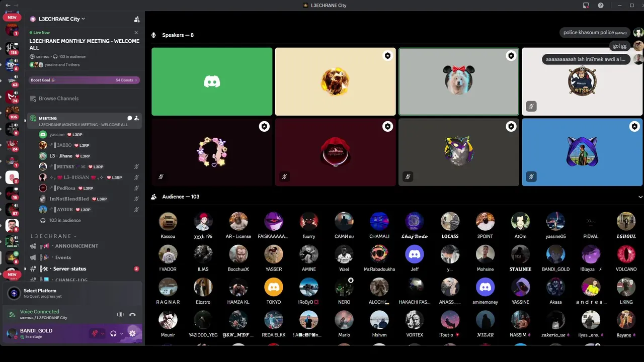Toggle deafen headphones button

point(113,333)
